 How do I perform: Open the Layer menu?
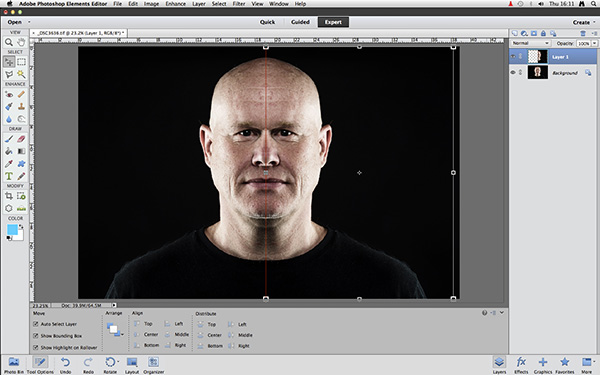point(199,4)
